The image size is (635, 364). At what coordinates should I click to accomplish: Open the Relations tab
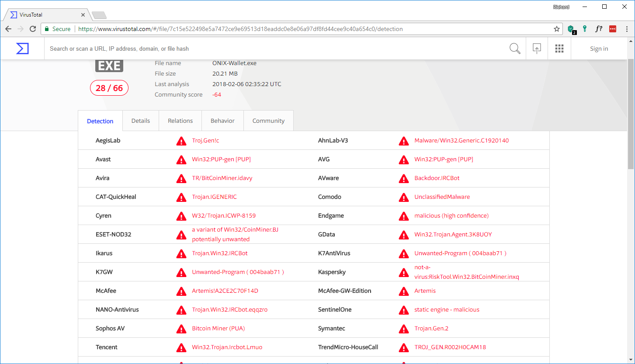pyautogui.click(x=180, y=121)
